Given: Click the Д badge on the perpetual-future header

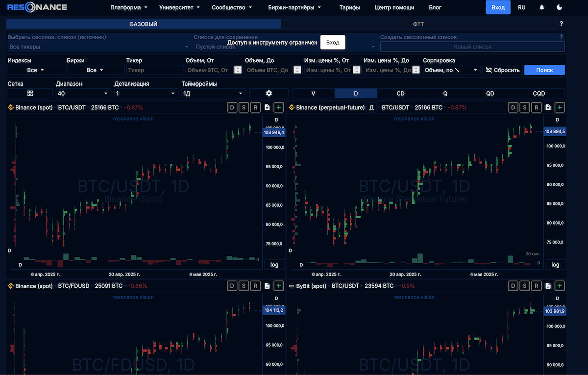Looking at the screenshot, I should 371,107.
